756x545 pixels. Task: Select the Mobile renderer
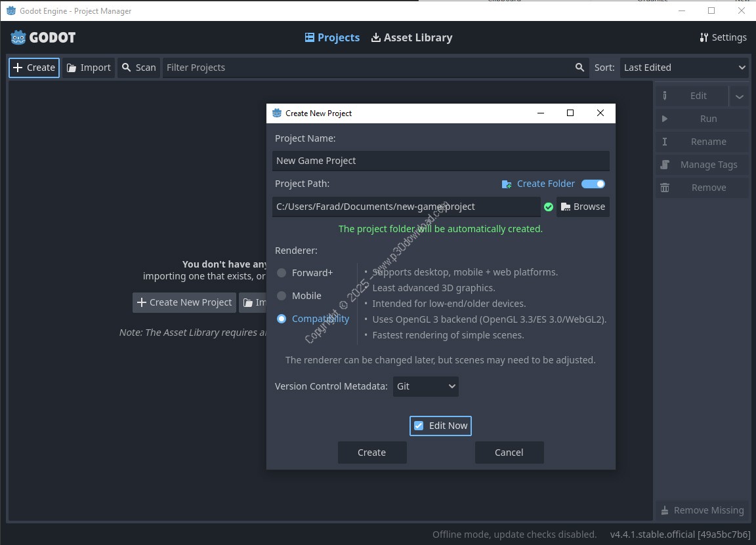(x=299, y=296)
